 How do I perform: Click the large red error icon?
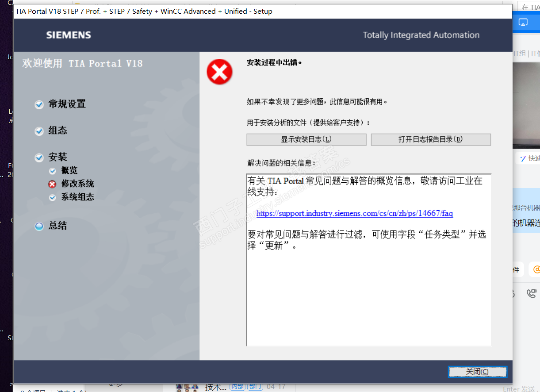click(x=219, y=72)
